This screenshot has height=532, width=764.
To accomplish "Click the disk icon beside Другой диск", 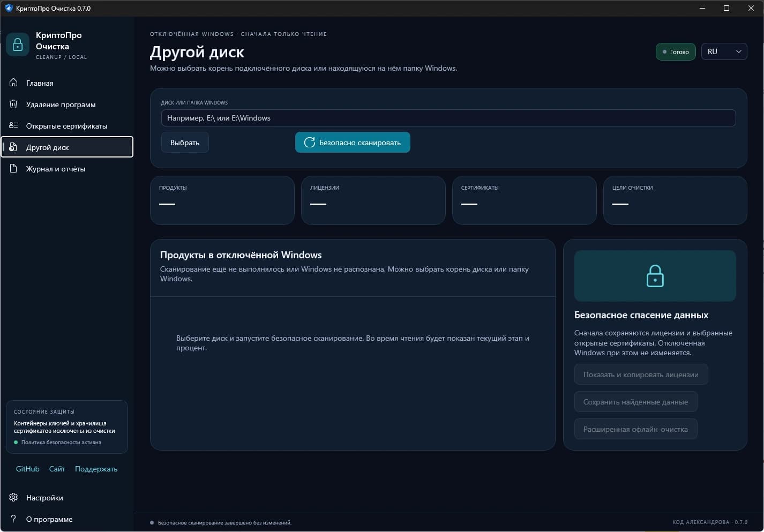I will click(x=14, y=147).
